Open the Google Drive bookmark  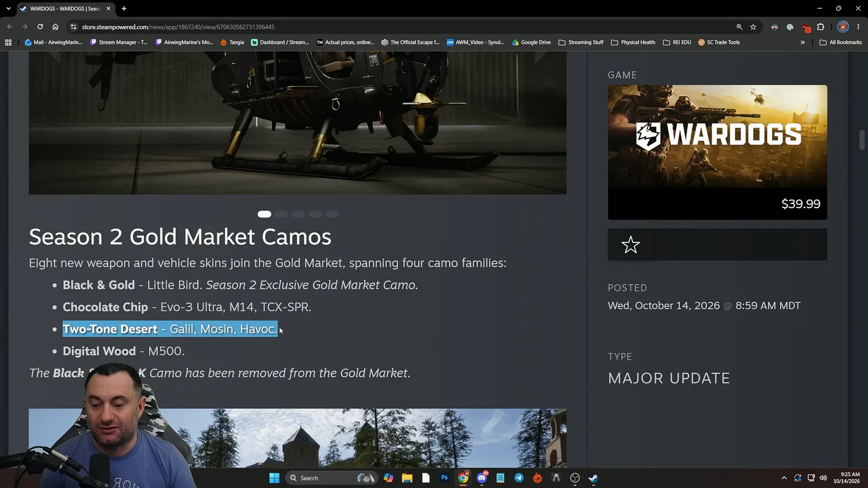tap(531, 42)
